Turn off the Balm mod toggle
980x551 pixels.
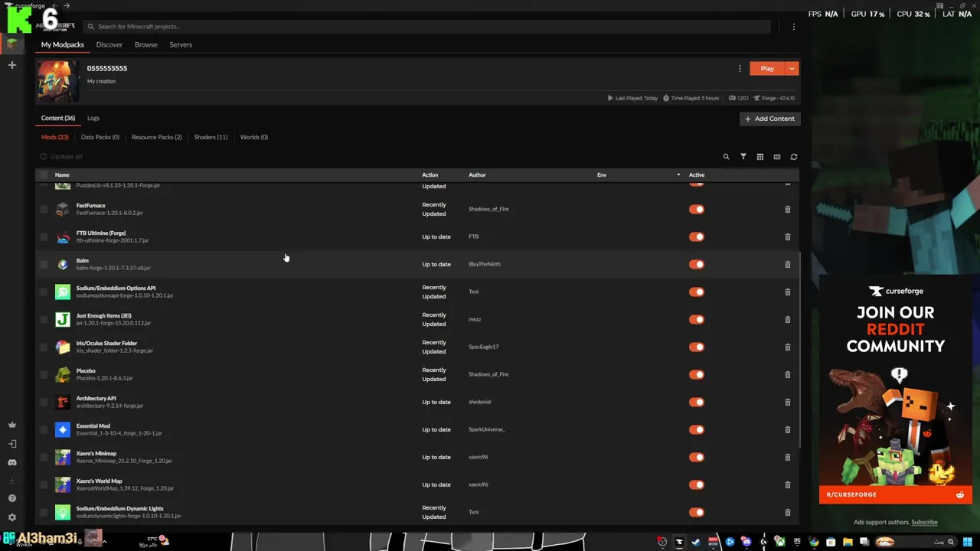point(696,264)
